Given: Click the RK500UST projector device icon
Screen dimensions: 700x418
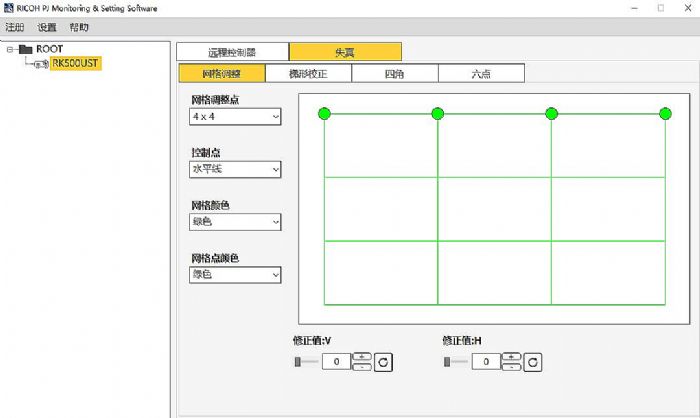Looking at the screenshot, I should [40, 63].
